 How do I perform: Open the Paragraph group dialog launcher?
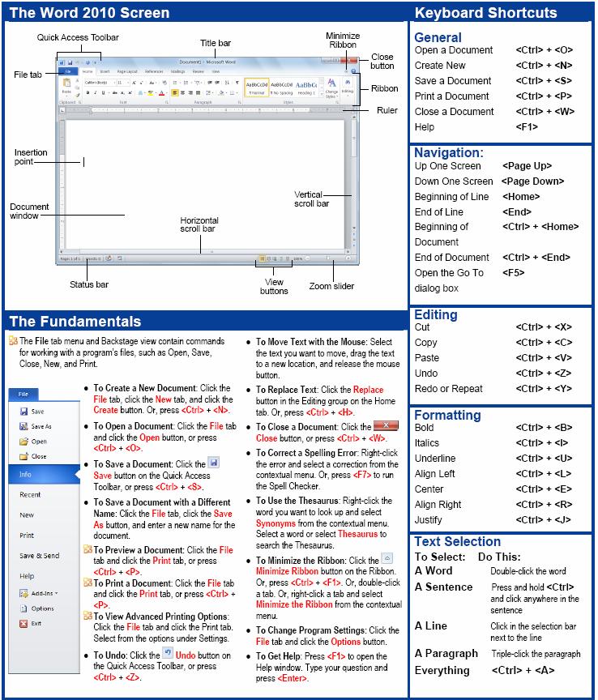point(239,102)
